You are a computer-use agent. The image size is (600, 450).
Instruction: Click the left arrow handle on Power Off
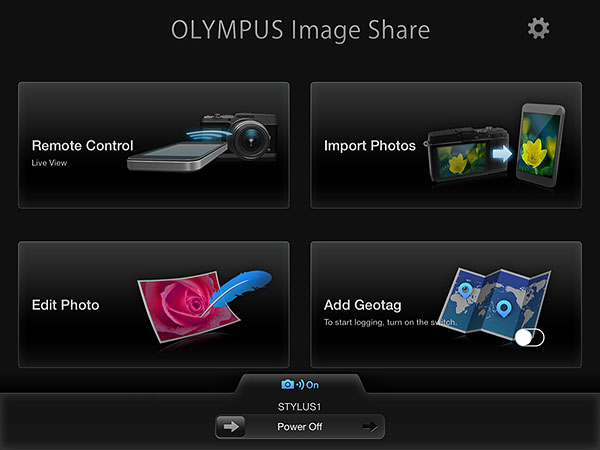pyautogui.click(x=230, y=426)
